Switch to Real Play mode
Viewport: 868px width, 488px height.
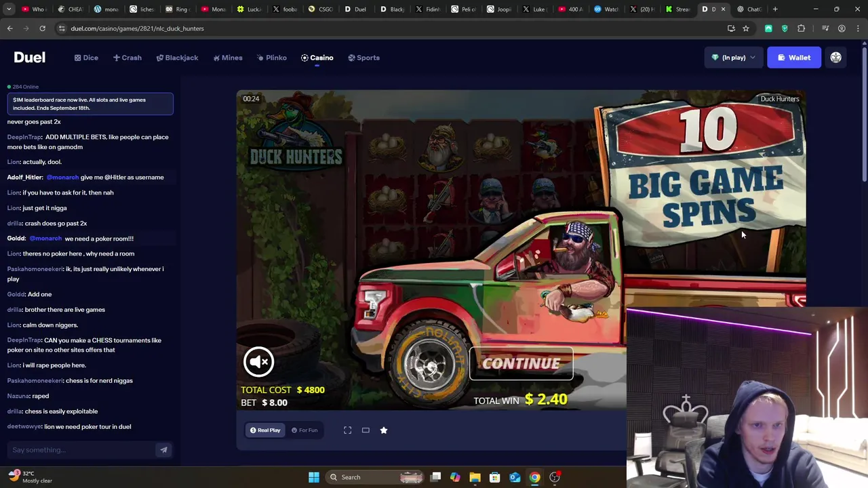coord(265,430)
